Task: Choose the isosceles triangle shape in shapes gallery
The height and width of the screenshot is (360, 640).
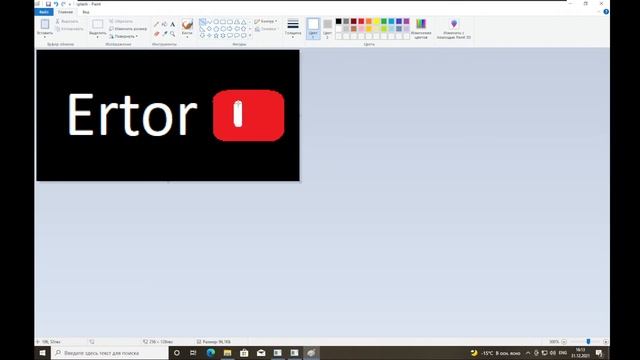Action: tap(244, 22)
